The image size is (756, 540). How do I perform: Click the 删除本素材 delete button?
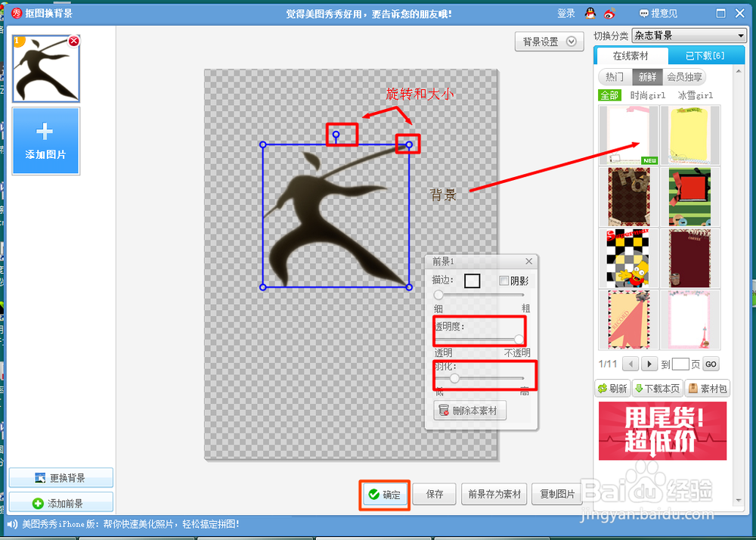[x=470, y=411]
